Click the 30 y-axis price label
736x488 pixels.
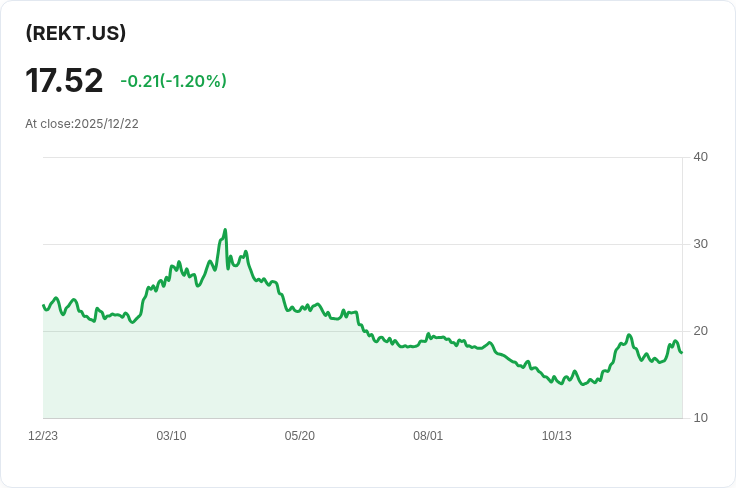tap(700, 244)
